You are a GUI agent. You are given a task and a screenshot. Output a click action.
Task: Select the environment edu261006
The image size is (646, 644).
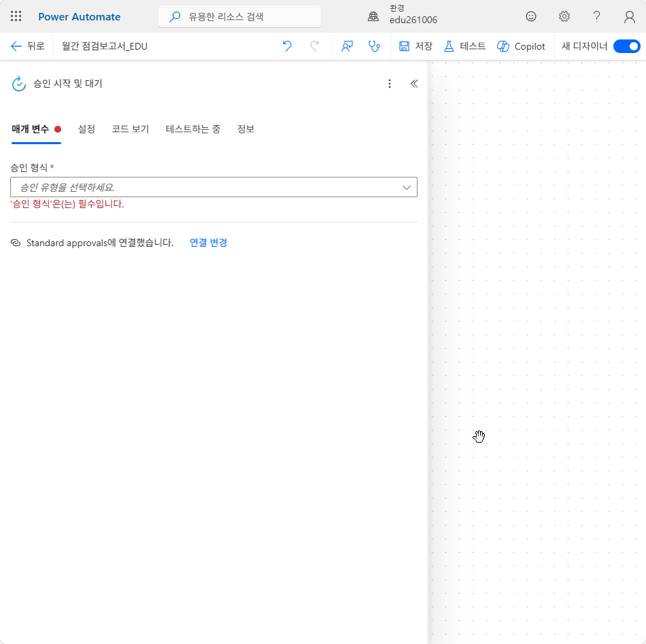click(x=413, y=20)
